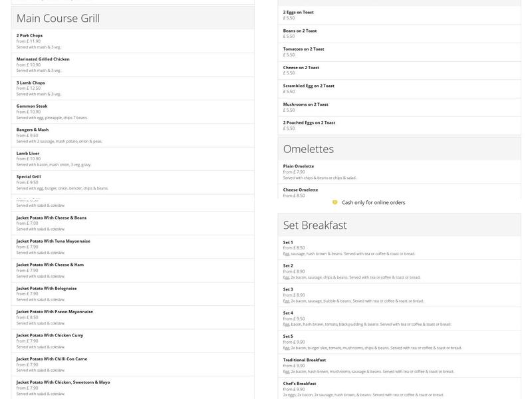Toggle the Set Breakfast section header
Image resolution: width=532 pixels, height=399 pixels.
pyautogui.click(x=399, y=225)
